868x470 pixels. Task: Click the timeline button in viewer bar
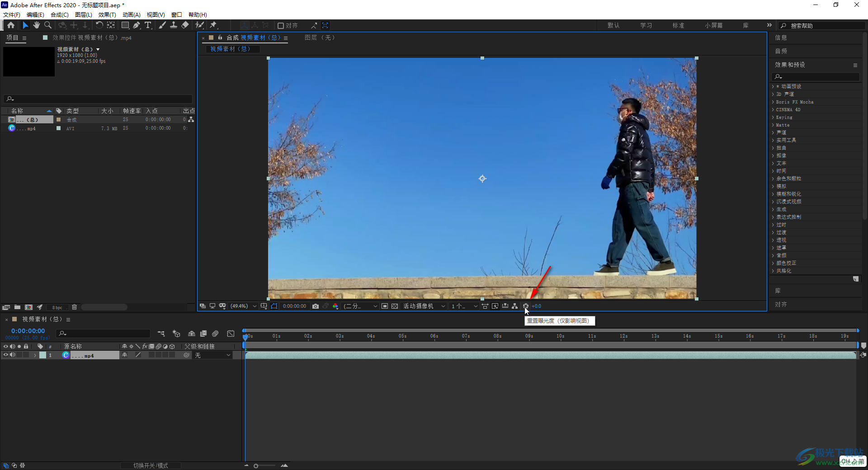(505, 306)
